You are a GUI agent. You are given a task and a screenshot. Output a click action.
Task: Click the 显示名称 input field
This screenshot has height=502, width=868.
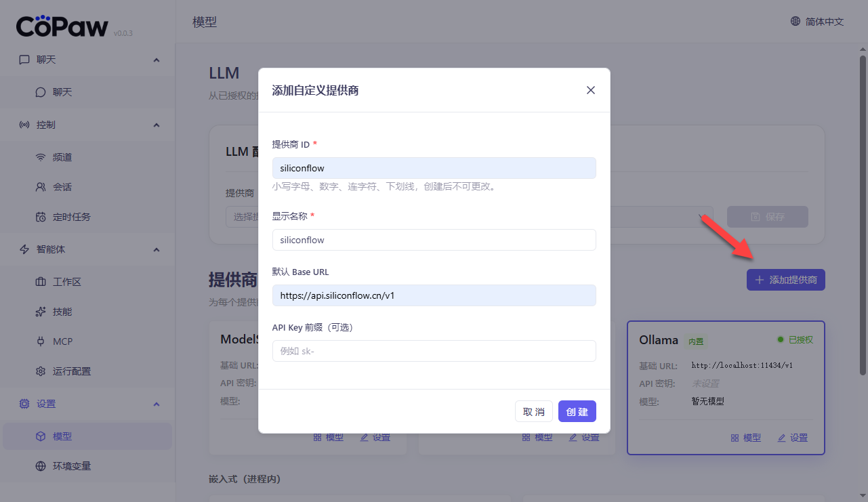click(x=434, y=240)
